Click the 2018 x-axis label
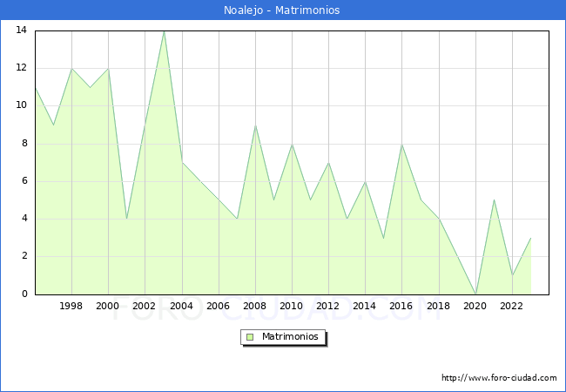Image resolution: width=566 pixels, height=392 pixels. (439, 306)
